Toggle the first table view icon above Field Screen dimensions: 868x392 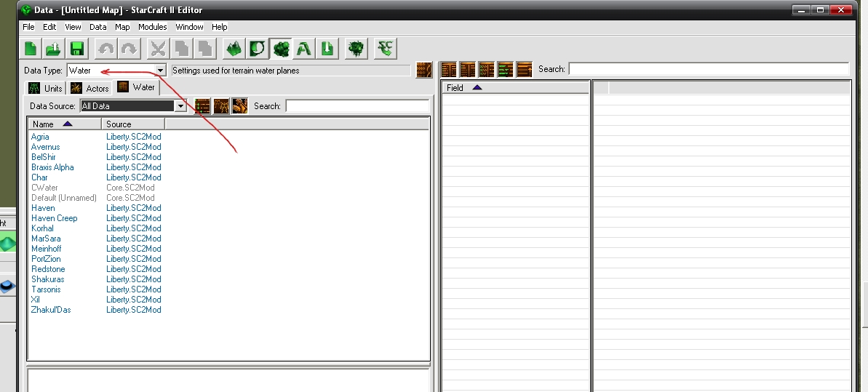click(x=449, y=69)
